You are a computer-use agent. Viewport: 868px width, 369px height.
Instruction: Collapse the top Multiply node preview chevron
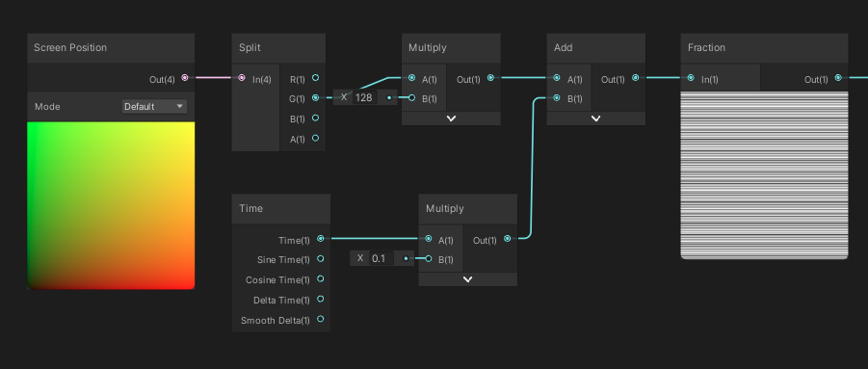pyautogui.click(x=451, y=119)
